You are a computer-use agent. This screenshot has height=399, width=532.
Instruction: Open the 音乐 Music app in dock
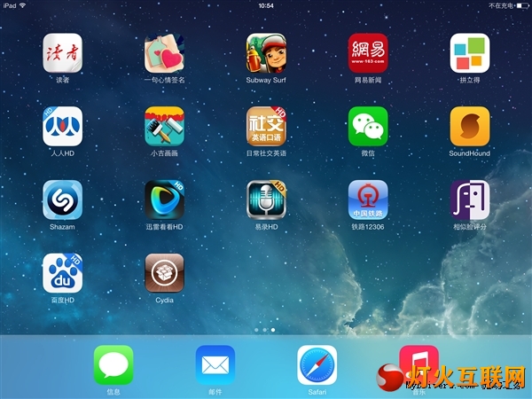click(419, 365)
